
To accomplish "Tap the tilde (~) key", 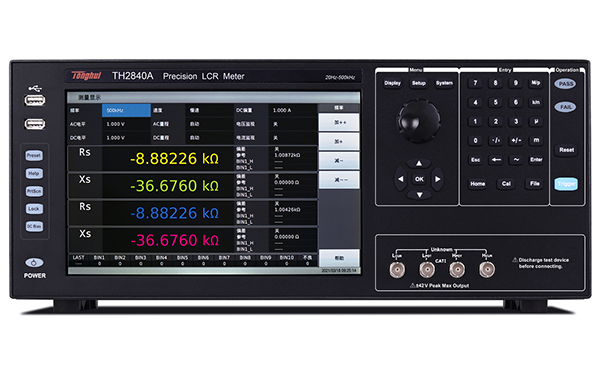I will pos(516,160).
